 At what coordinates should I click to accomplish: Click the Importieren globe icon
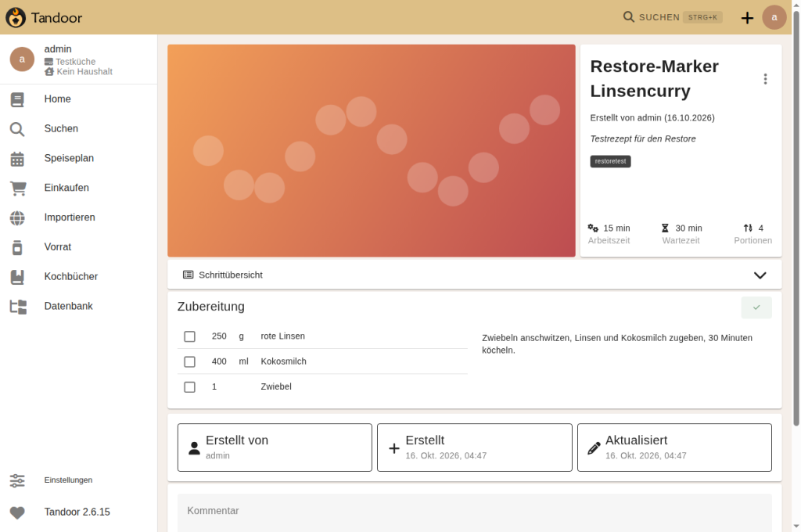(x=17, y=217)
